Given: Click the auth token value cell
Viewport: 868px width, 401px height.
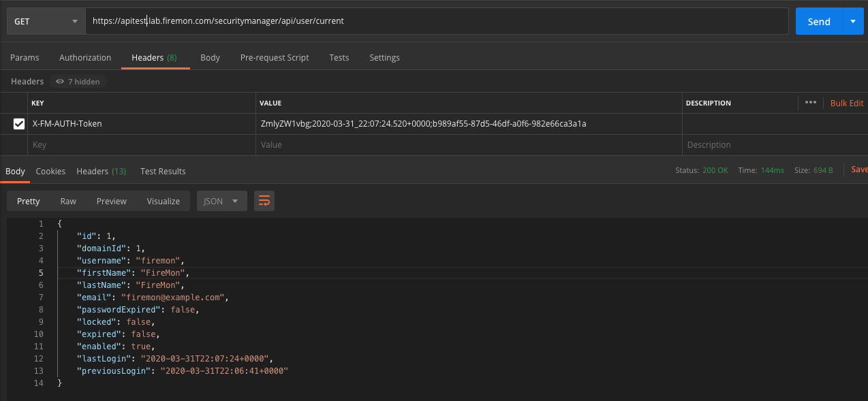Looking at the screenshot, I should pyautogui.click(x=469, y=124).
